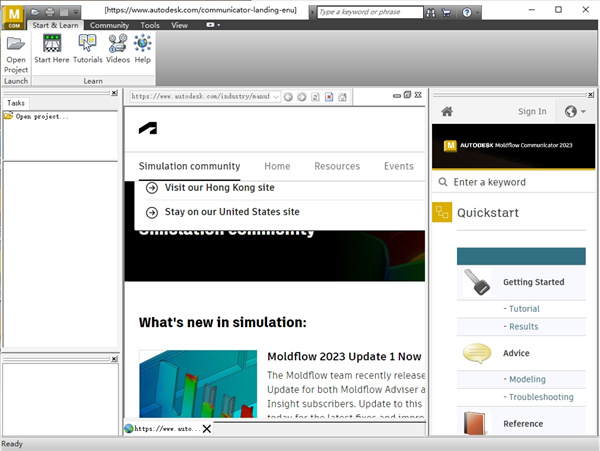Switch to the Tools ribbon tab

click(x=150, y=25)
